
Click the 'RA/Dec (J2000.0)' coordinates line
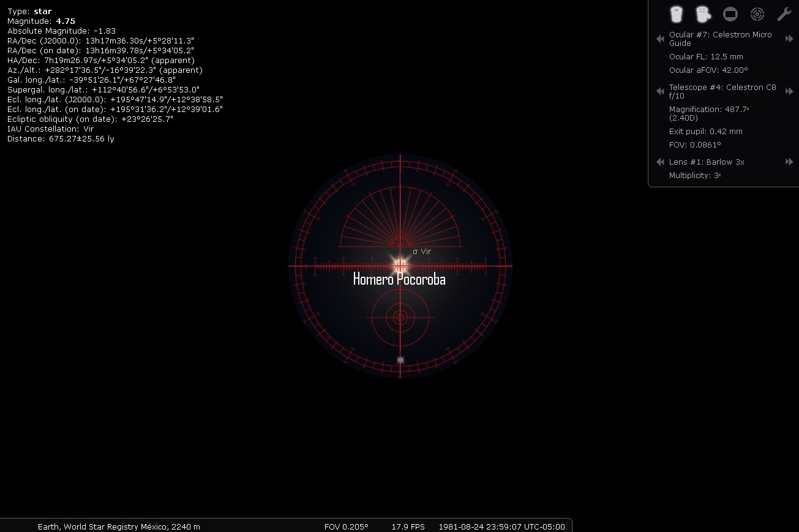tap(101, 41)
